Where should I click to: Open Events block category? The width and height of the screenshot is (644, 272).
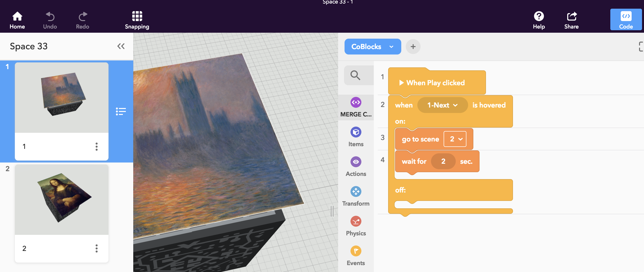[356, 256]
